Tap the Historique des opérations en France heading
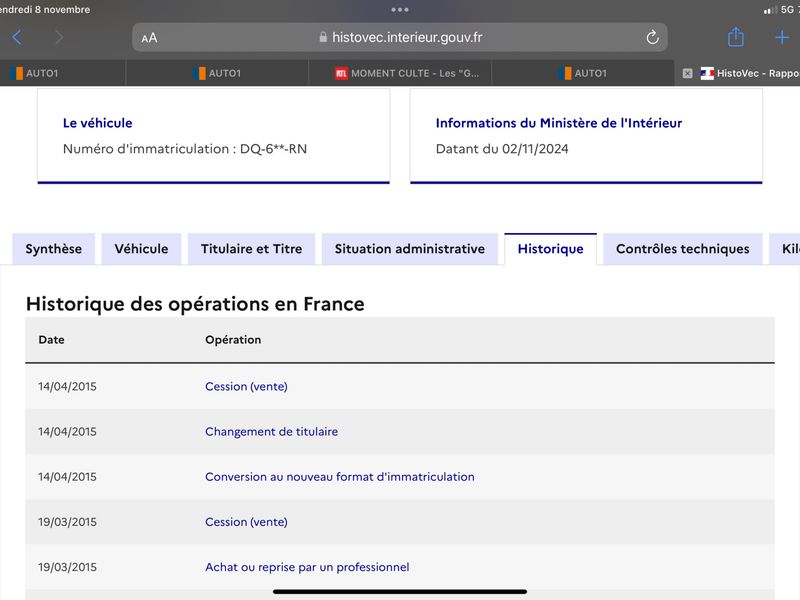Image resolution: width=800 pixels, height=600 pixels. click(195, 304)
